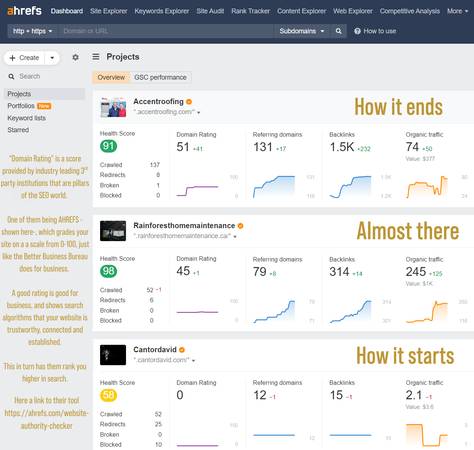Click Accentroofing Domain Rating chart
This screenshot has height=450, width=474.
tap(197, 191)
